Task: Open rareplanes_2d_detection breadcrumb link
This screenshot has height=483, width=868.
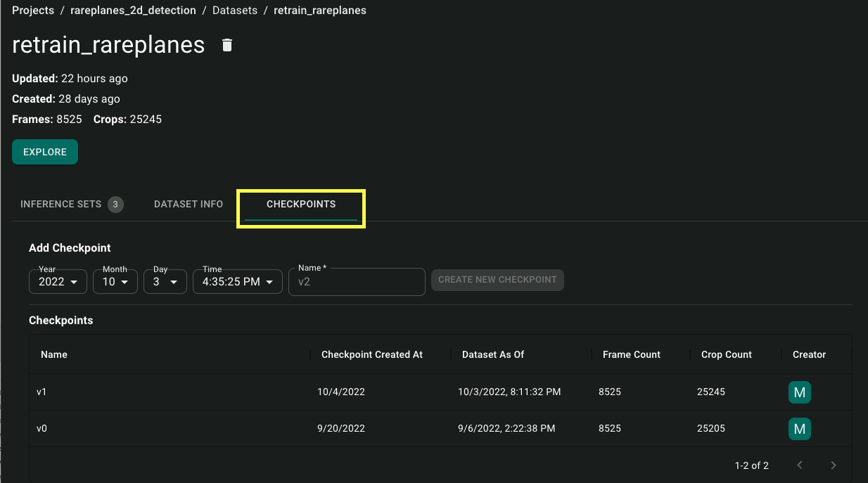Action: point(133,11)
